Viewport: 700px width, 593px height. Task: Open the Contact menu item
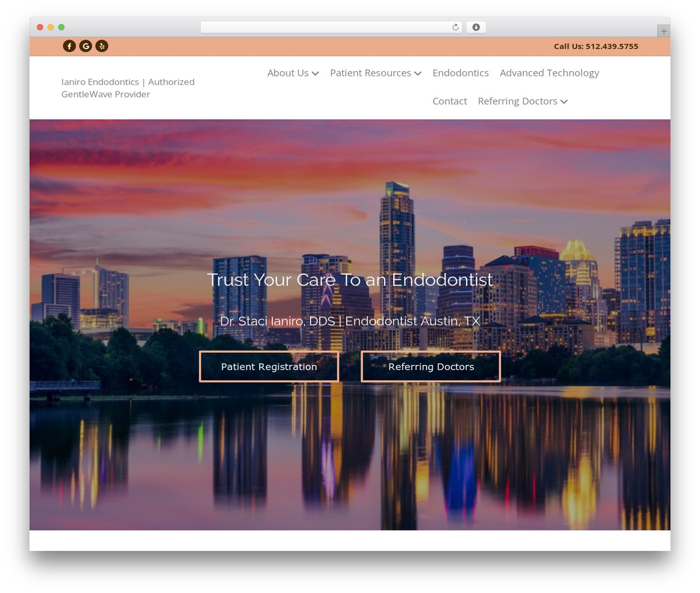click(x=450, y=101)
